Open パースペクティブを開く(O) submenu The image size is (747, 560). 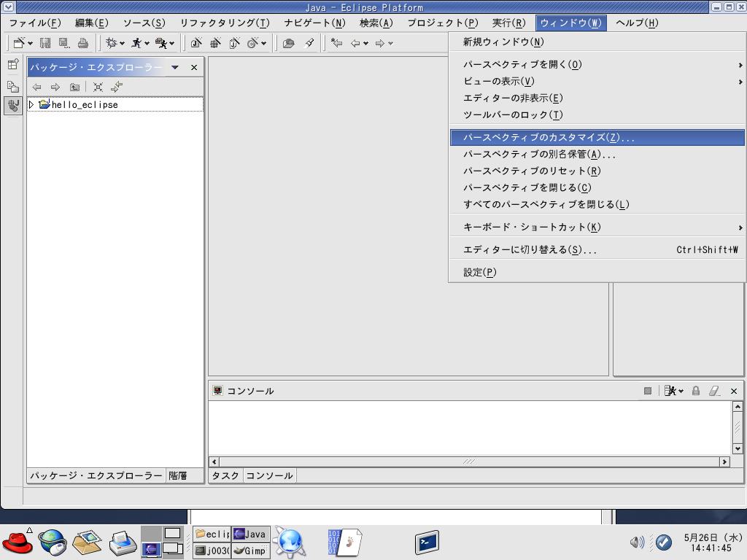(x=597, y=64)
